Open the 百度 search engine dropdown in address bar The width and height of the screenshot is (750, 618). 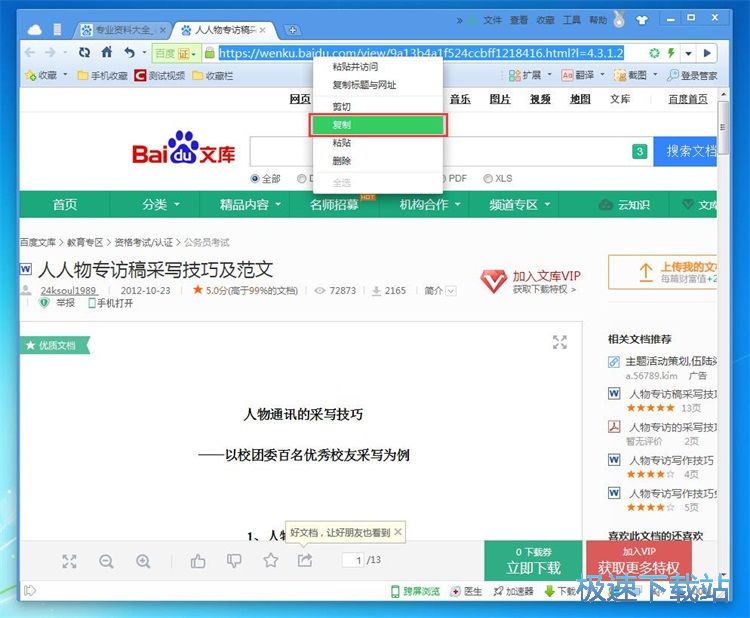175,54
